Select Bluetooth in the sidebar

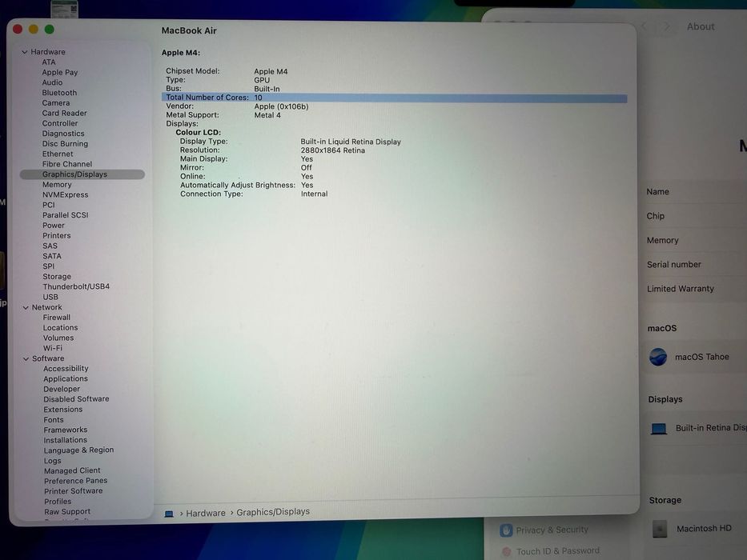pos(59,93)
